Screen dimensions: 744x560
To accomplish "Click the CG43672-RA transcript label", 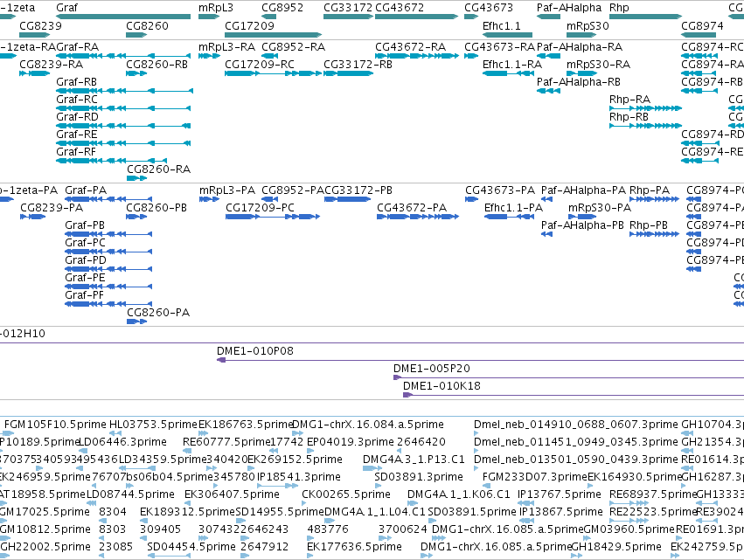I will pos(410,47).
